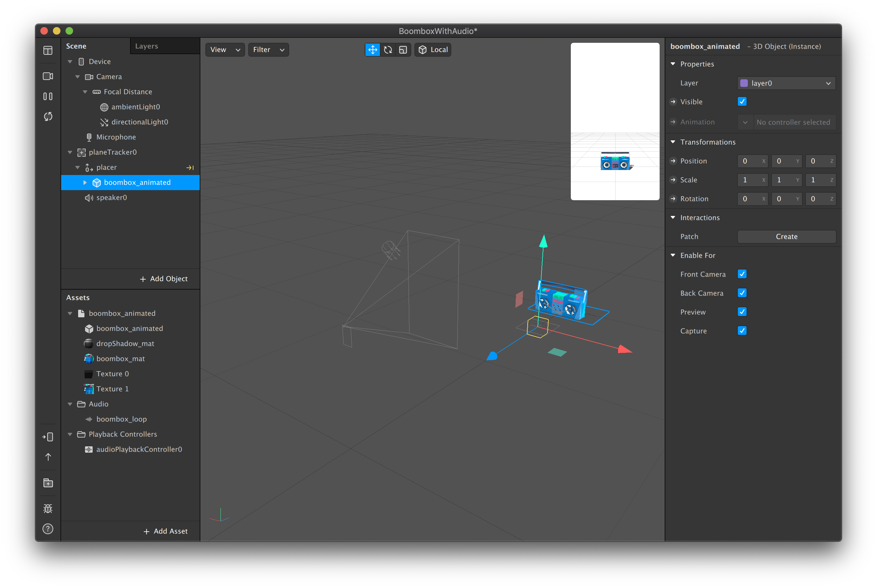The width and height of the screenshot is (877, 588).
Task: Open the Layer dropdown menu
Action: (x=786, y=83)
